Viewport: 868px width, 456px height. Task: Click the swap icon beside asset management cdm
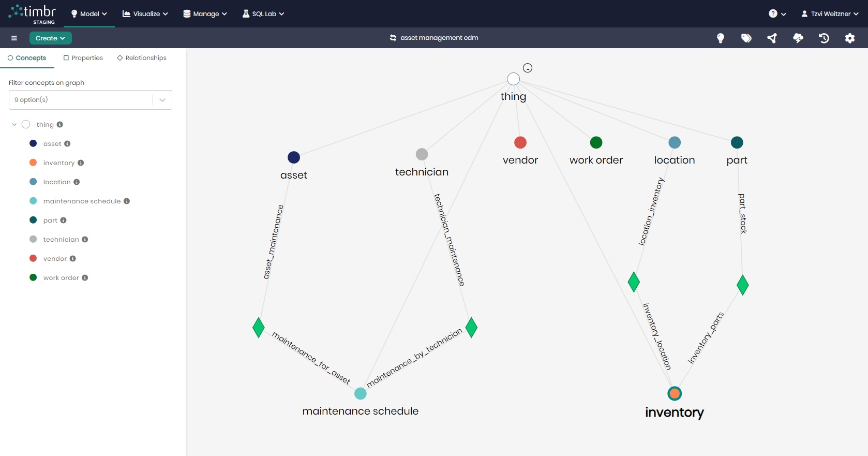click(393, 38)
